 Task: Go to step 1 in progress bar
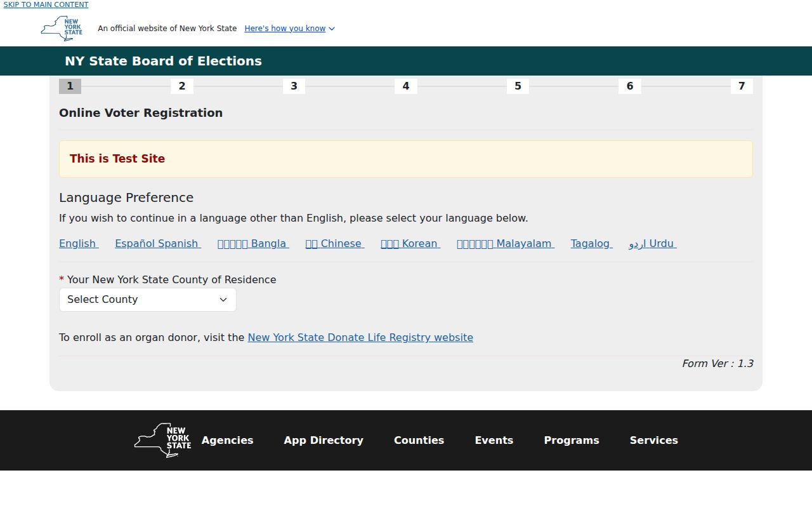point(70,86)
